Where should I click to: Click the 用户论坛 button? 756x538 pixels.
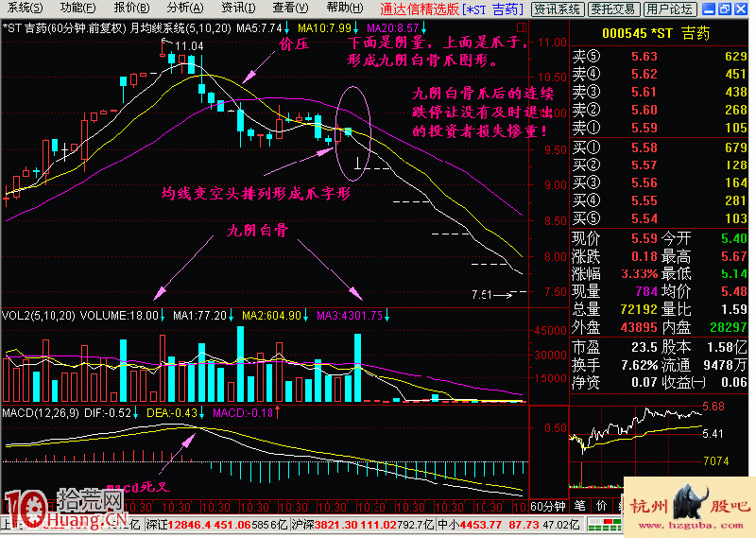(x=670, y=9)
